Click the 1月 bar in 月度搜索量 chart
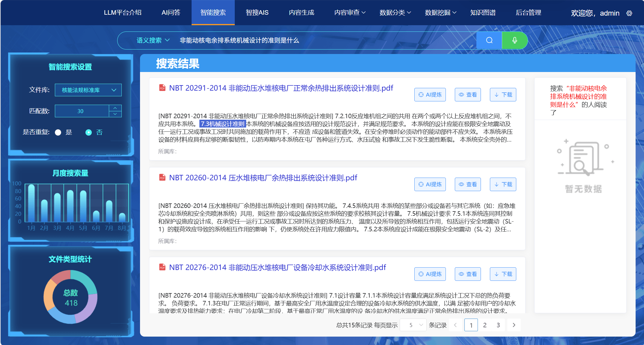The width and height of the screenshot is (644, 345). coord(31,203)
